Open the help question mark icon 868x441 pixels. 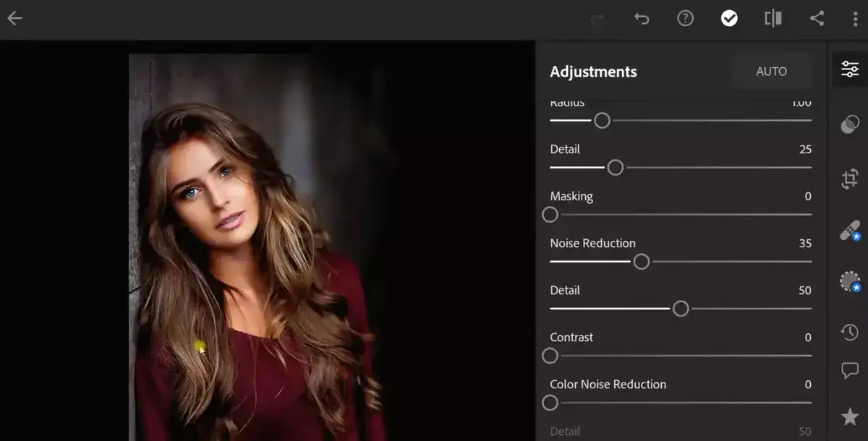(x=685, y=18)
